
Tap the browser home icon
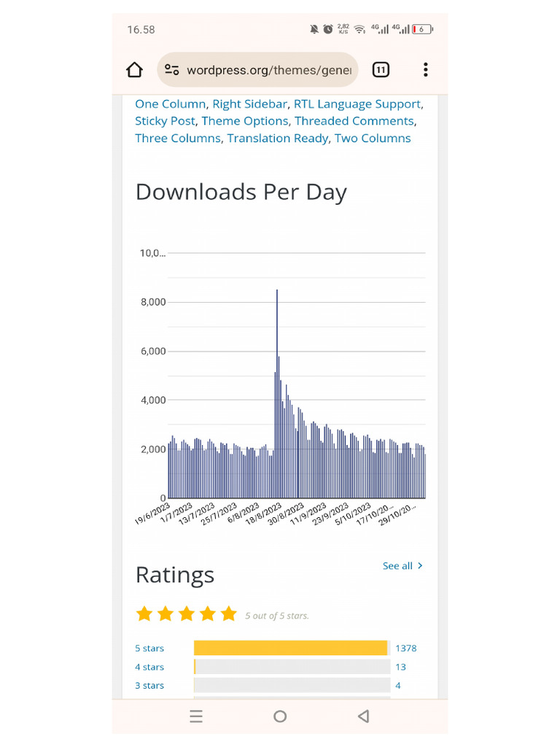[134, 70]
